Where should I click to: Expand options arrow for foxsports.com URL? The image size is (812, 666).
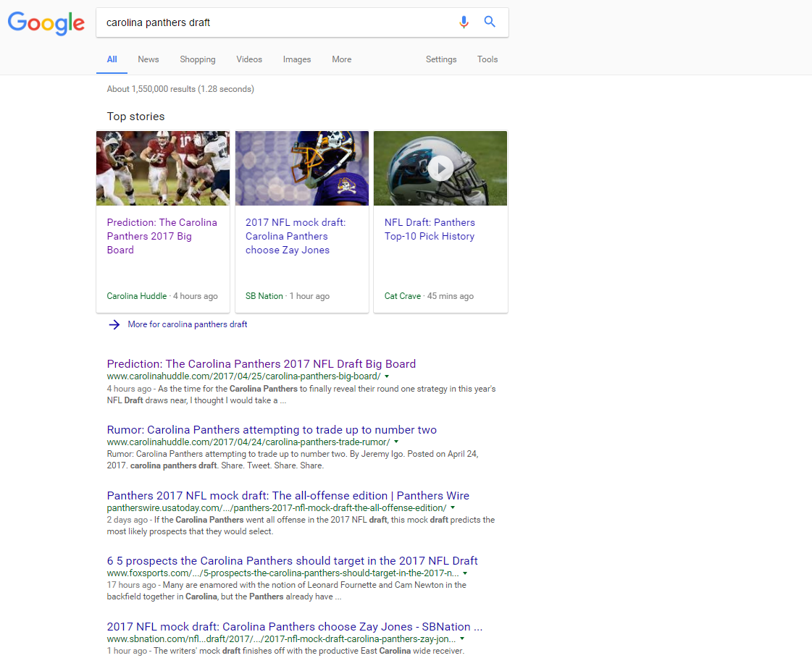pyautogui.click(x=465, y=573)
